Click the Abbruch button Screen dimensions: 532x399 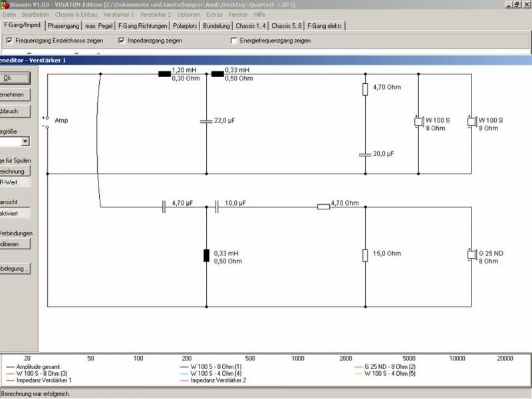15,111
